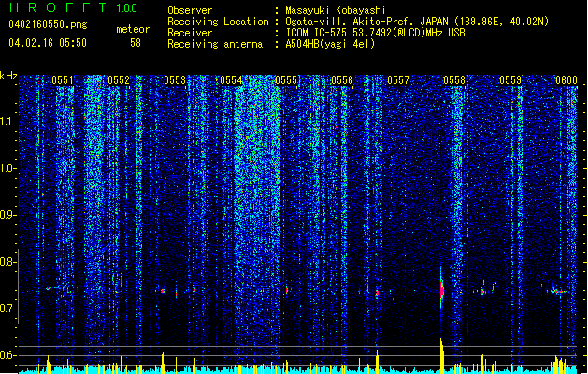Click the strong red meteor echo near 0558
The height and width of the screenshot is (374, 588).
tap(442, 290)
